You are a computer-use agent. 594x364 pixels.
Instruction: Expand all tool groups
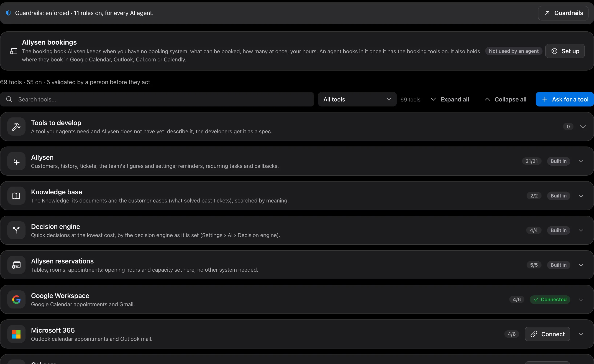pos(450,99)
